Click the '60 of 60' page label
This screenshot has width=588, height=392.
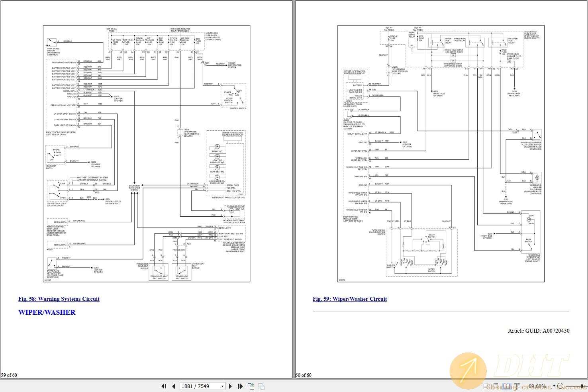coord(304,375)
